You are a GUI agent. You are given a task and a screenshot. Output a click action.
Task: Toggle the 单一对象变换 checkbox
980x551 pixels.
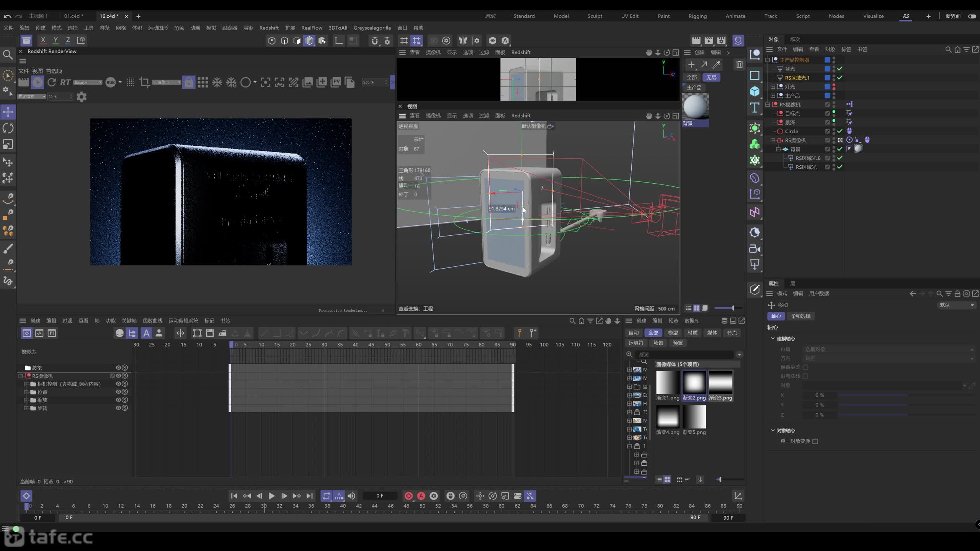[x=815, y=441]
